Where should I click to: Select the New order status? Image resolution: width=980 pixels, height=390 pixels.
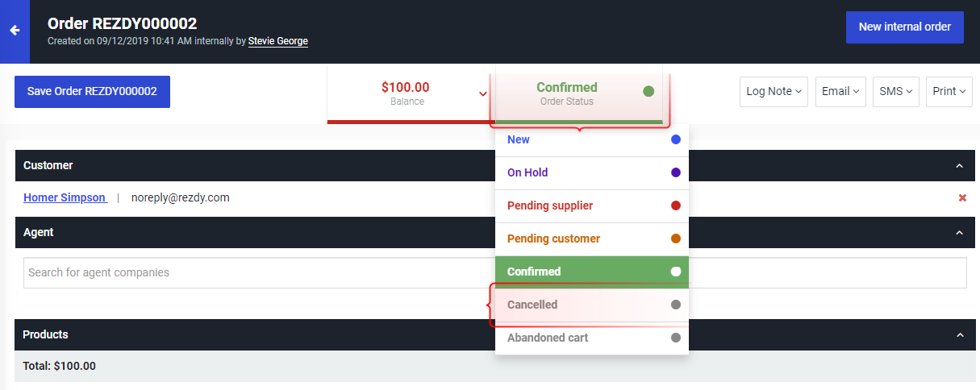(592, 140)
